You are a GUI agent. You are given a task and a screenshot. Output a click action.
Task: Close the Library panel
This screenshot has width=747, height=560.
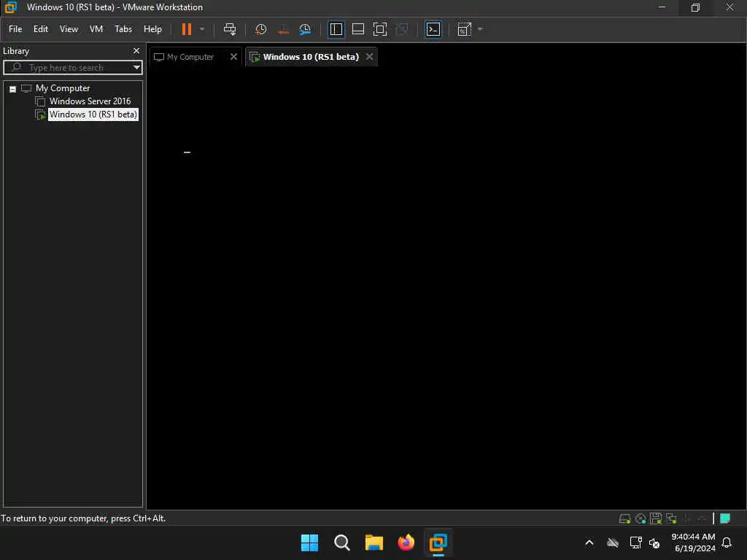click(136, 51)
